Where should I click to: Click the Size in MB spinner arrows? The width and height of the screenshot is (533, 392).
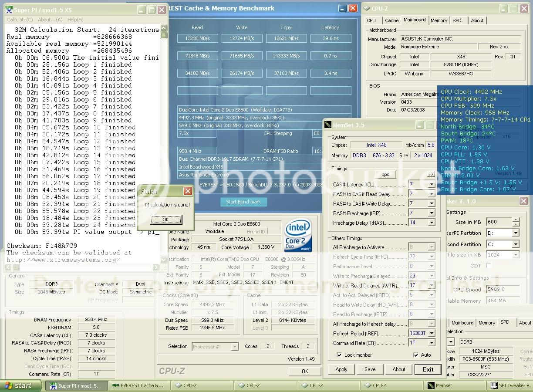click(516, 222)
